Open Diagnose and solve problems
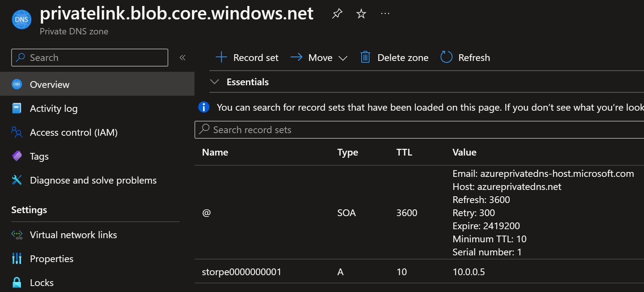This screenshot has height=292, width=644. click(x=93, y=180)
